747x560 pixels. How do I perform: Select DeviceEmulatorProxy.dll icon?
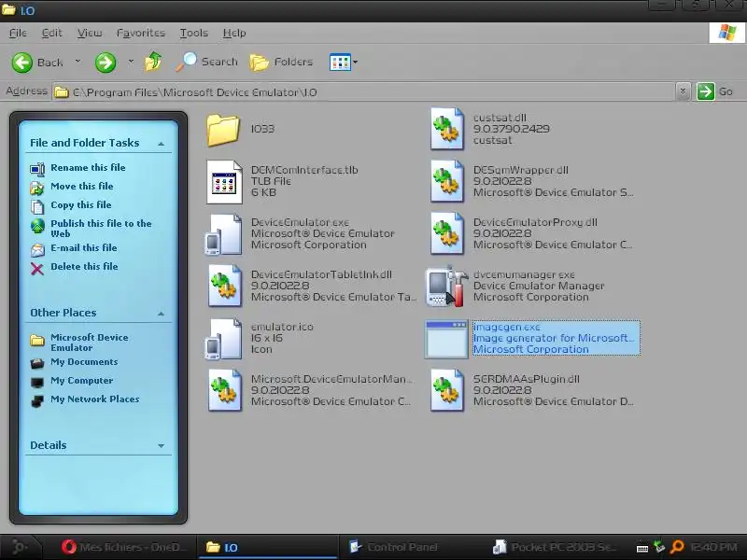[447, 234]
